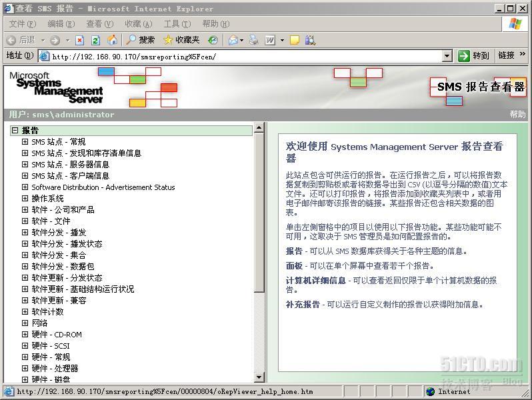Expand SMS 站点 - 发现和库存清单信息 node
This screenshot has width=532, height=400.
(x=25, y=153)
